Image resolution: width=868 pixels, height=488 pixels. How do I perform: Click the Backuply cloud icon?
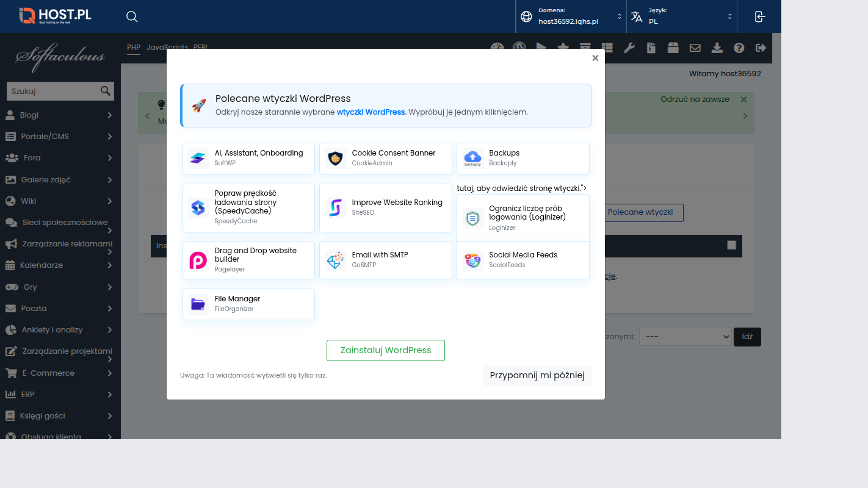472,158
